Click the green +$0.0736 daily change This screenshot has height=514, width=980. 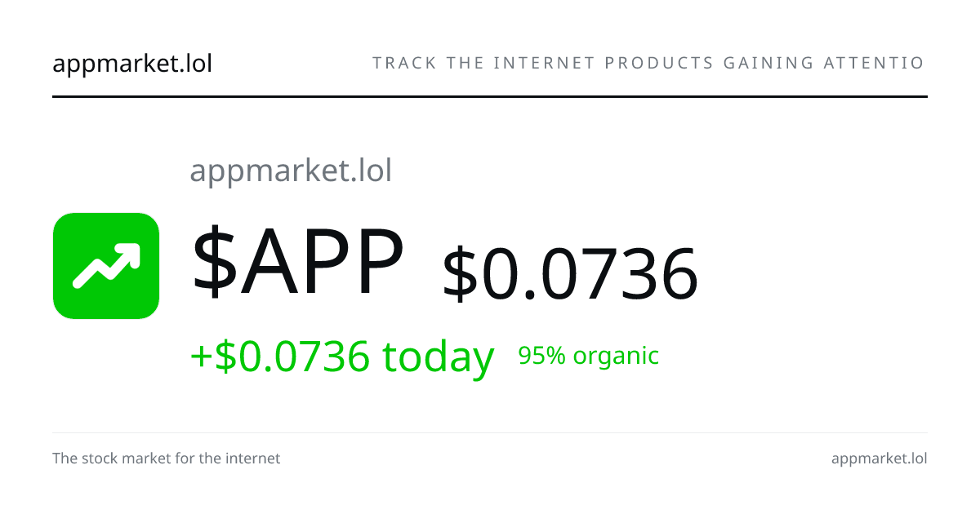(280, 357)
